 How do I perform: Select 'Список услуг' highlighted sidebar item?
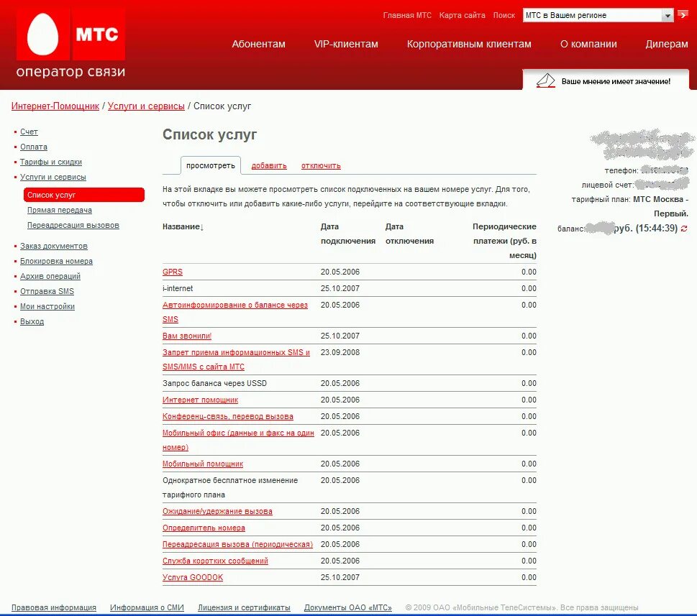tap(84, 195)
